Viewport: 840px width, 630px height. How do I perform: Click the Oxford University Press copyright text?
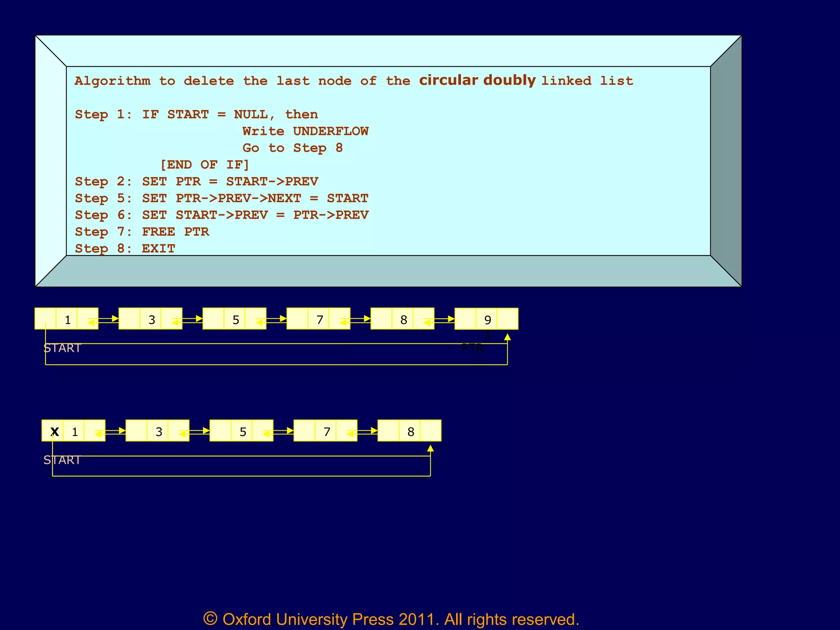(x=391, y=619)
